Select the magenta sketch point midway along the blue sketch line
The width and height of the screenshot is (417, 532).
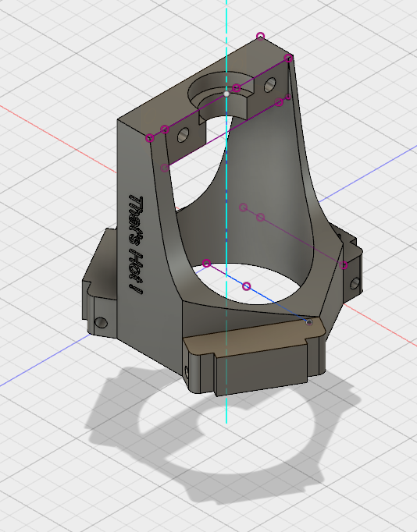click(247, 287)
